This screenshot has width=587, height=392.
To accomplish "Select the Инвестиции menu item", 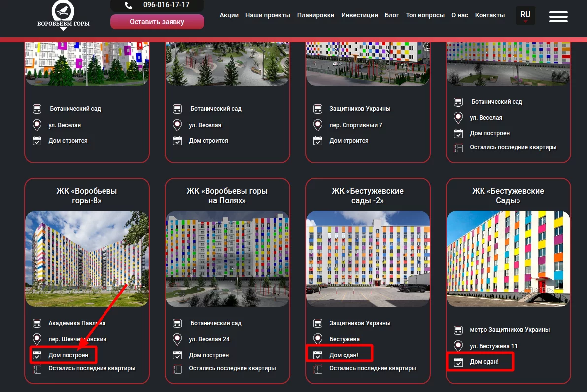I will pyautogui.click(x=359, y=15).
